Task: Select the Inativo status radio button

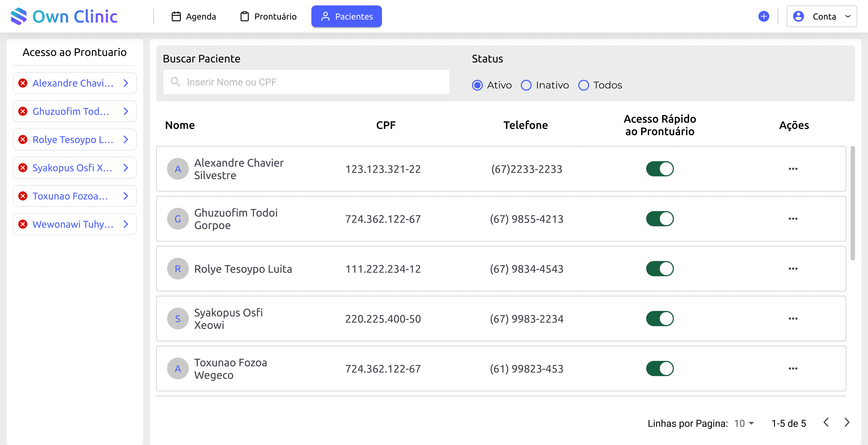Action: click(x=526, y=85)
